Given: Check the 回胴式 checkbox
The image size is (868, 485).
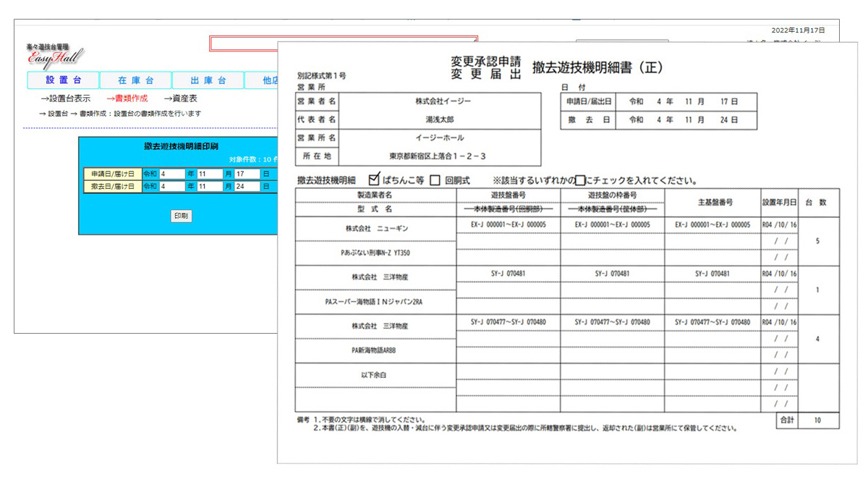Looking at the screenshot, I should pyautogui.click(x=435, y=180).
